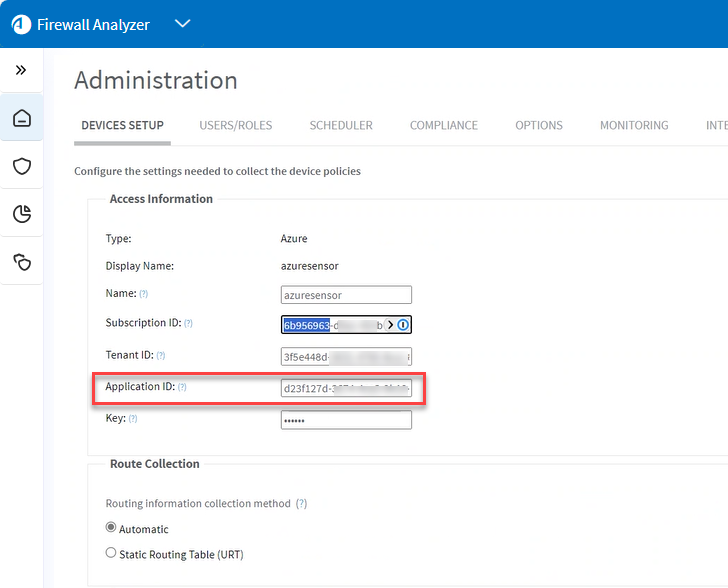Image resolution: width=728 pixels, height=588 pixels.
Task: Select the Automatic routing radio button
Action: [x=111, y=528]
